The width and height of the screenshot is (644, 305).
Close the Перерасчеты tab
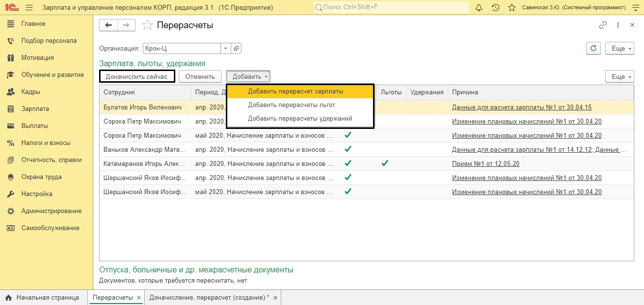(139, 298)
